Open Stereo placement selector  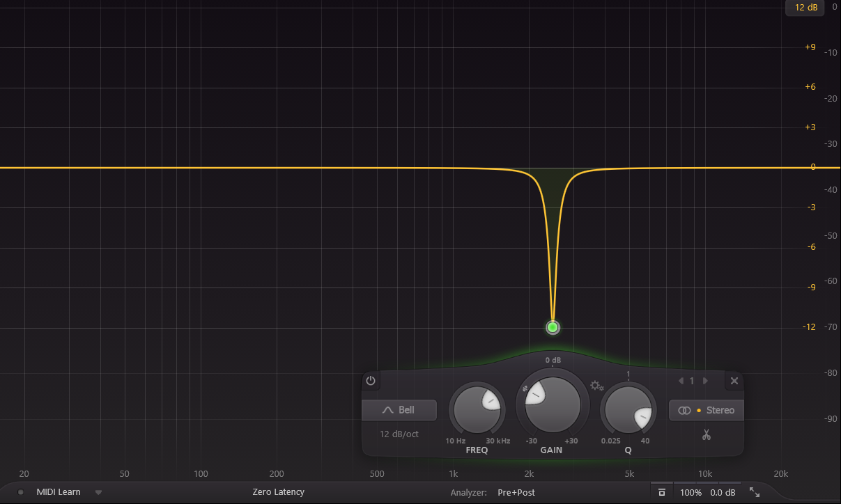click(706, 410)
